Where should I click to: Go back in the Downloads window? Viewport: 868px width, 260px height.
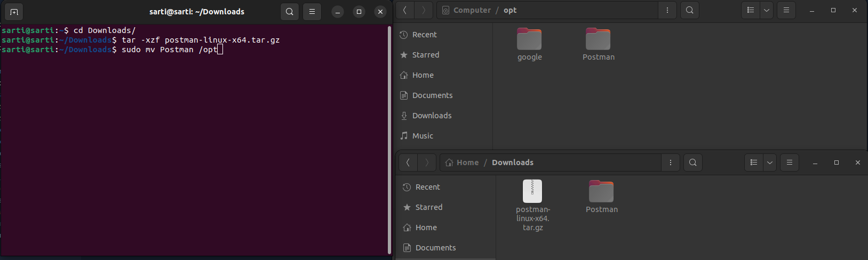(x=408, y=162)
